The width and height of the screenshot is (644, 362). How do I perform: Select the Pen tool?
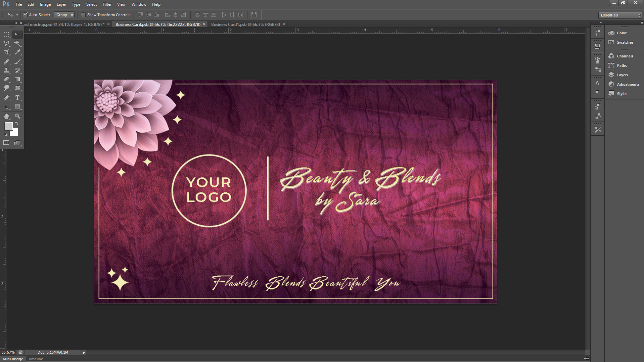tap(6, 98)
